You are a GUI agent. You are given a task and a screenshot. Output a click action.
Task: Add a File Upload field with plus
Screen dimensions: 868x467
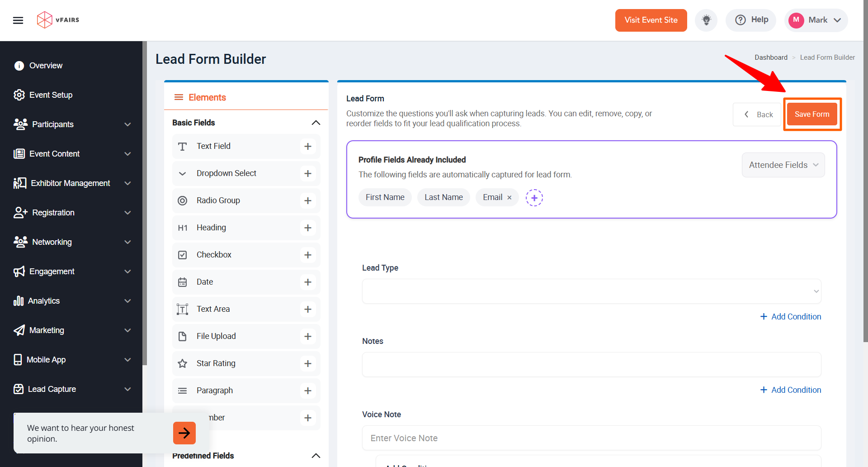point(308,337)
